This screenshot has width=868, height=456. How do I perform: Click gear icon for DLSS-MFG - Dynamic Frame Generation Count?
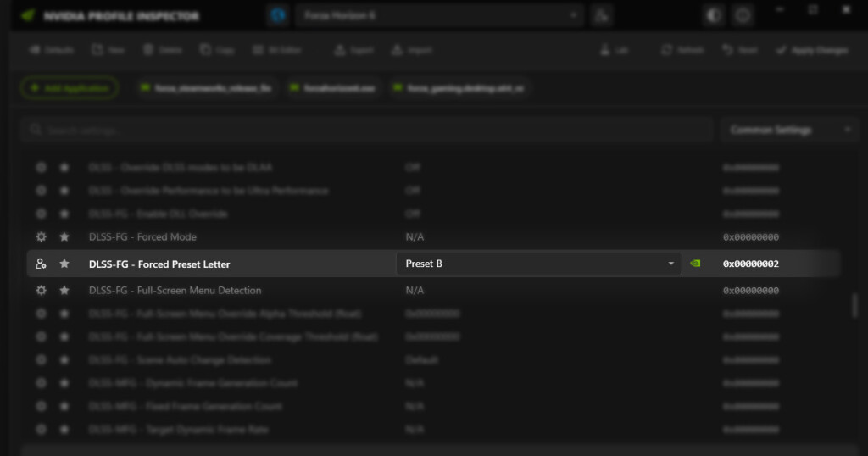pyautogui.click(x=41, y=383)
